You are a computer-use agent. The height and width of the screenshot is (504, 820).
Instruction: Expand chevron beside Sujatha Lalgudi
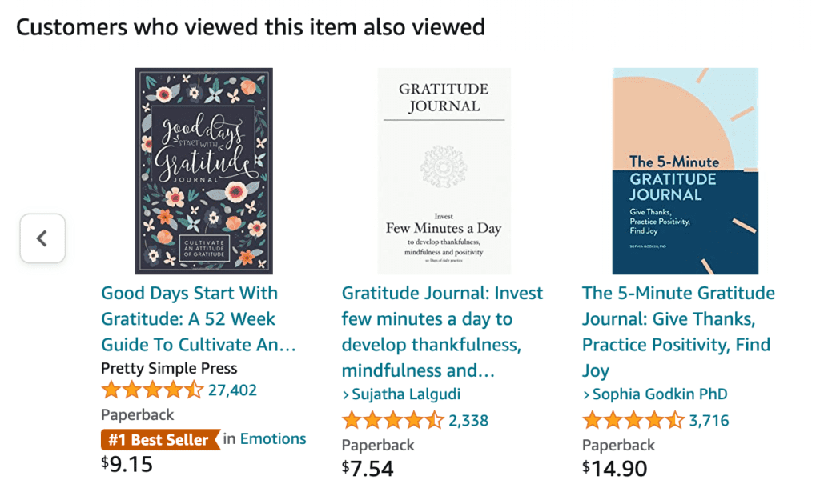pos(346,395)
